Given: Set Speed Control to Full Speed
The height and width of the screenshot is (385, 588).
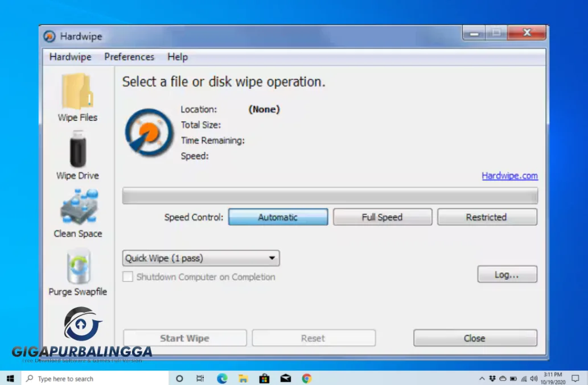Looking at the screenshot, I should click(x=382, y=217).
